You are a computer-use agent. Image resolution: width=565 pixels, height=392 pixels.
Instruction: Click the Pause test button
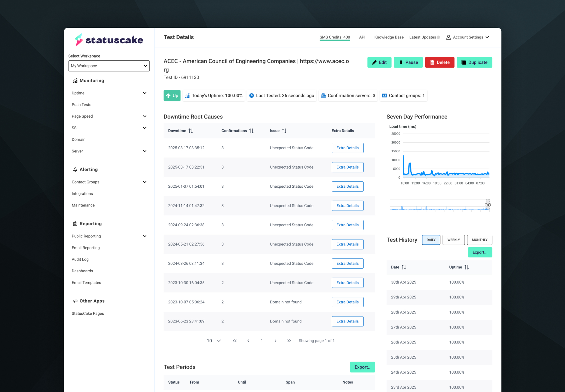(408, 62)
